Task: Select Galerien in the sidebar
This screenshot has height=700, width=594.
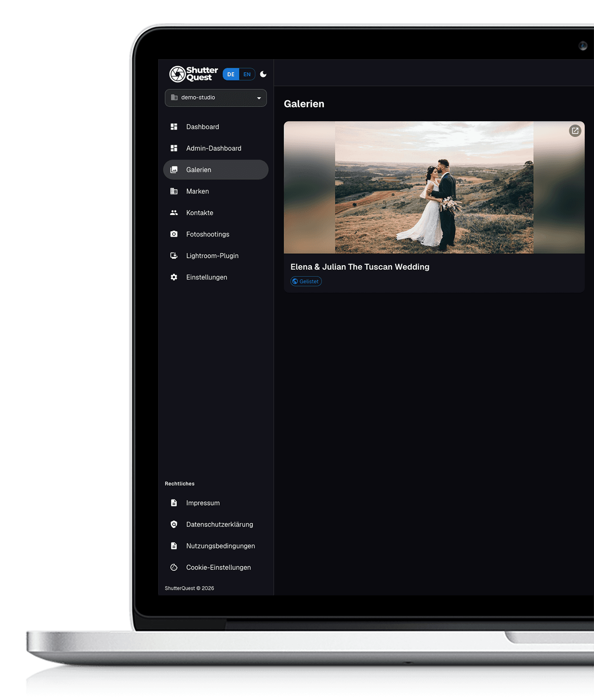Action: [x=216, y=169]
